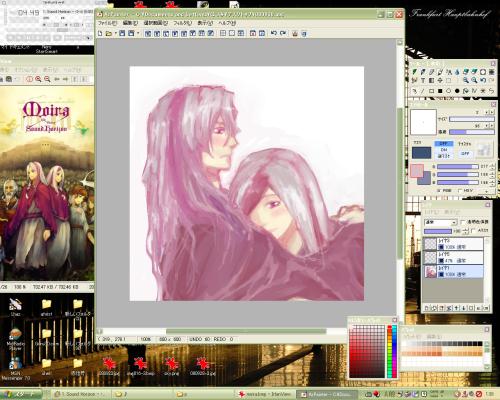This screenshot has height=400, width=500.
Task: Open the 表示(V) menu
Action: pyautogui.click(x=205, y=23)
